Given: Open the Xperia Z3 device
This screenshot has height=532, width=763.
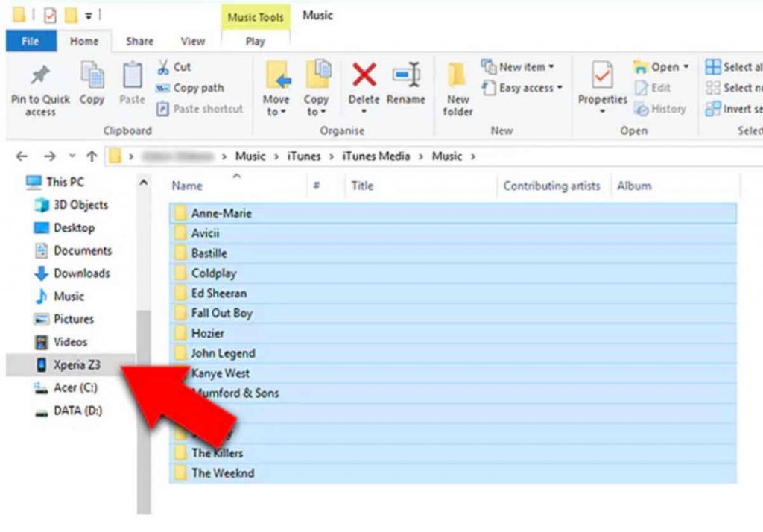Looking at the screenshot, I should click(70, 364).
